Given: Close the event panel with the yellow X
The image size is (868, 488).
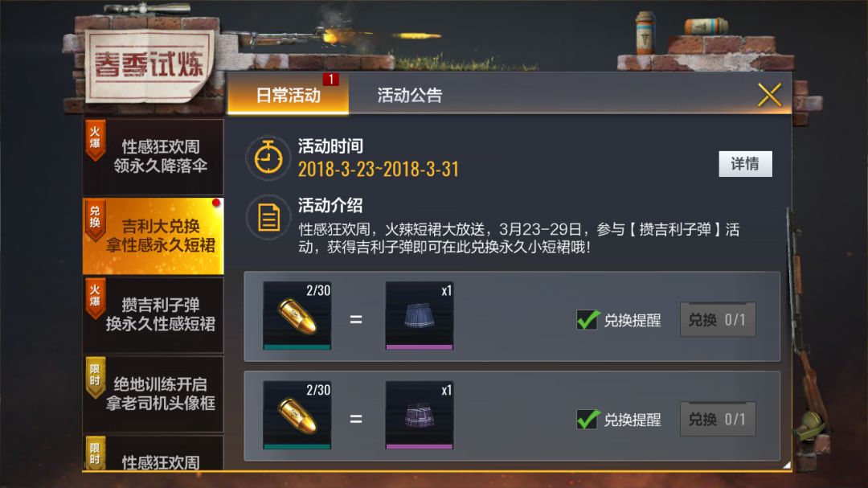Looking at the screenshot, I should 769,95.
